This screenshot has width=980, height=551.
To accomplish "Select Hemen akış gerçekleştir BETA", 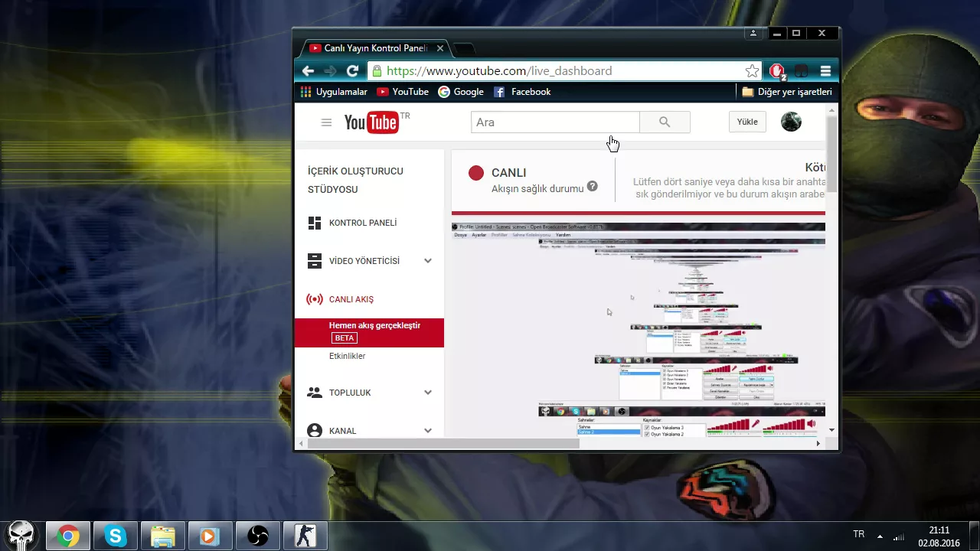I will coord(369,332).
